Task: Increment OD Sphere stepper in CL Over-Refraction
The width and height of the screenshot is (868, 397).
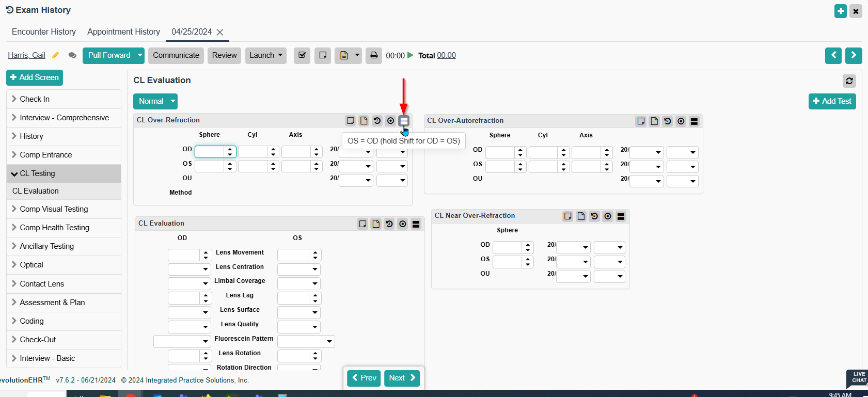Action: click(230, 149)
